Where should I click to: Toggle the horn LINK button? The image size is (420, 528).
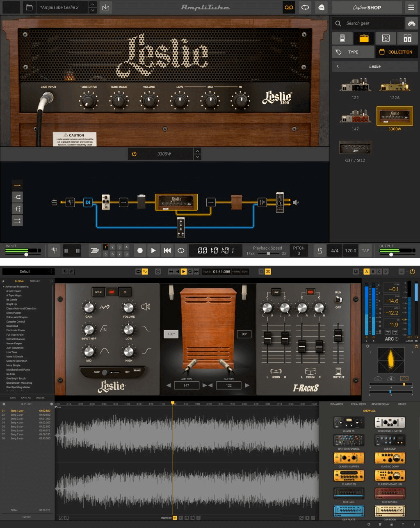pyautogui.click(x=275, y=292)
